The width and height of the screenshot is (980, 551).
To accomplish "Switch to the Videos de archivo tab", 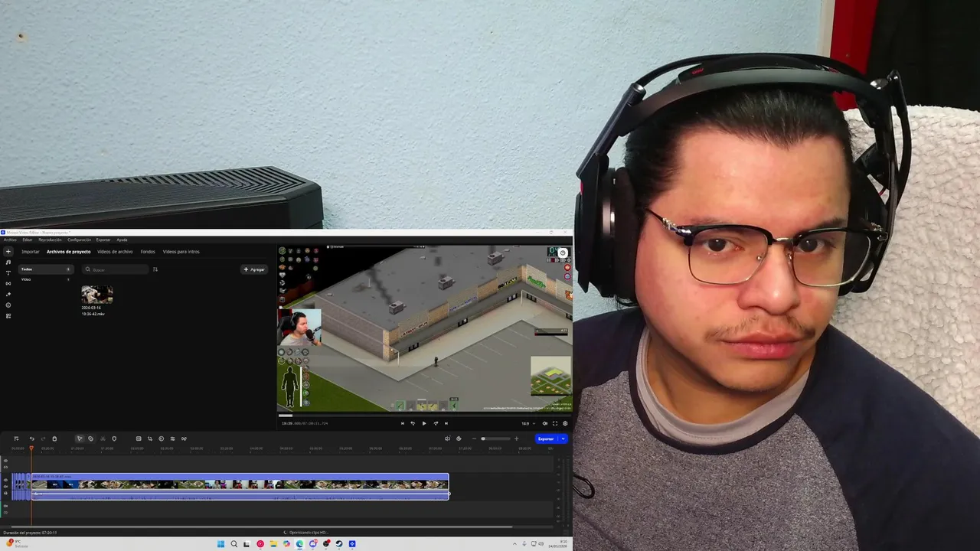I will (115, 252).
